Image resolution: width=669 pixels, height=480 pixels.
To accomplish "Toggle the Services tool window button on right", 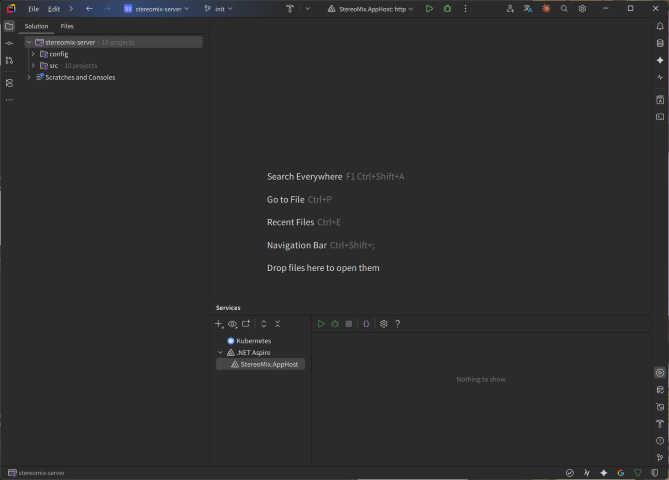I will 659,372.
